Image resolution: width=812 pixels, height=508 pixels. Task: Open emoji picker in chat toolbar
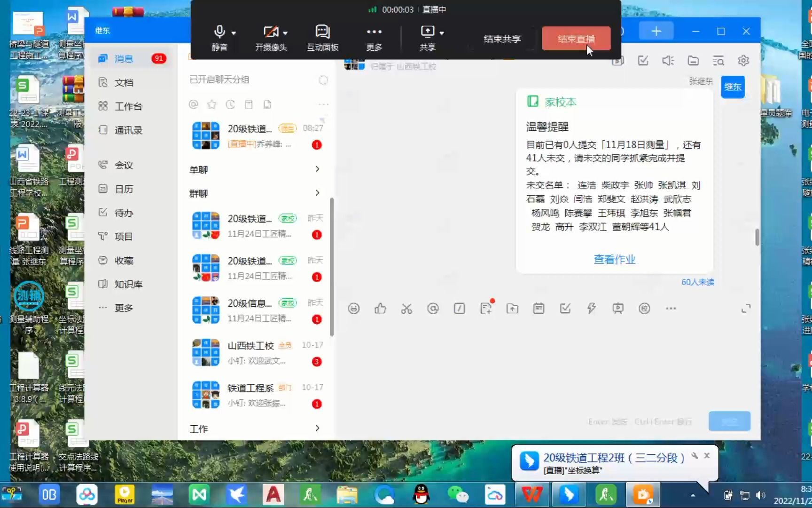[x=354, y=309]
